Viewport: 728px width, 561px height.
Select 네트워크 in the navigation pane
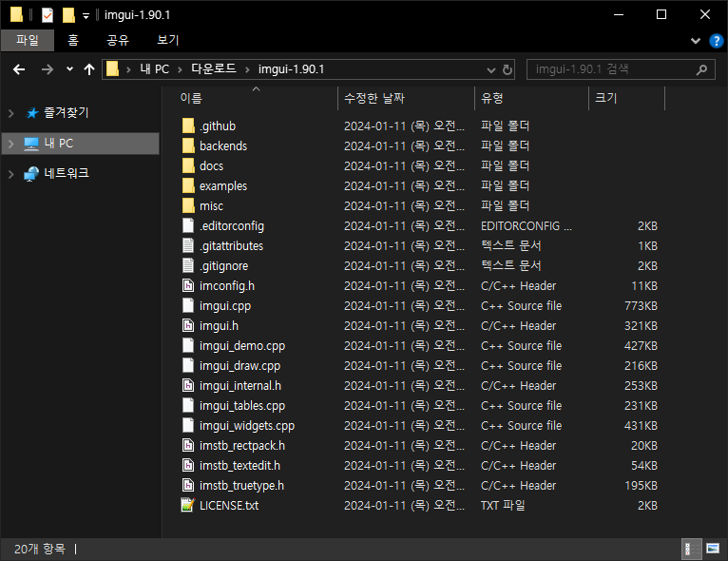pos(67,174)
